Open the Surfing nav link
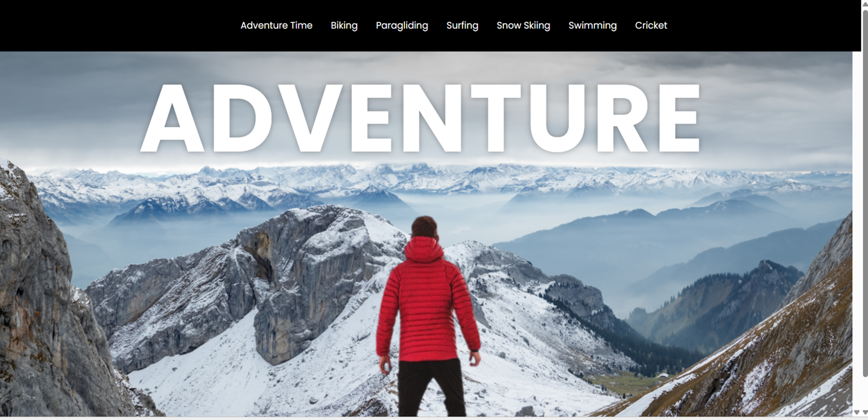 462,26
